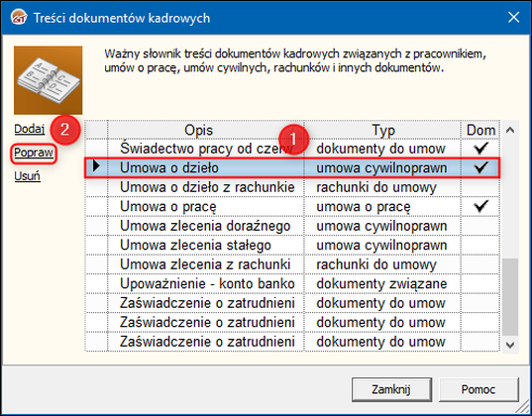Click the Dom column header
The height and width of the screenshot is (416, 532).
pyautogui.click(x=480, y=130)
